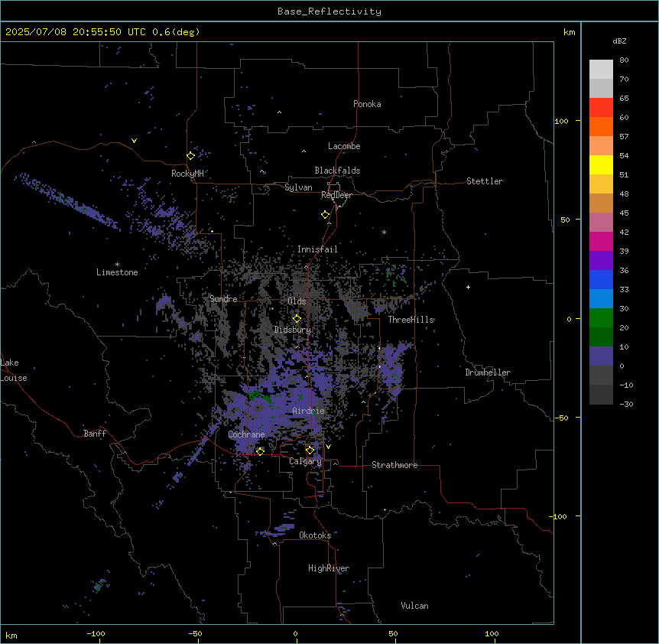
Task: Pick the slate purple 0-10 dBZ legend swatch
Action: click(x=601, y=356)
